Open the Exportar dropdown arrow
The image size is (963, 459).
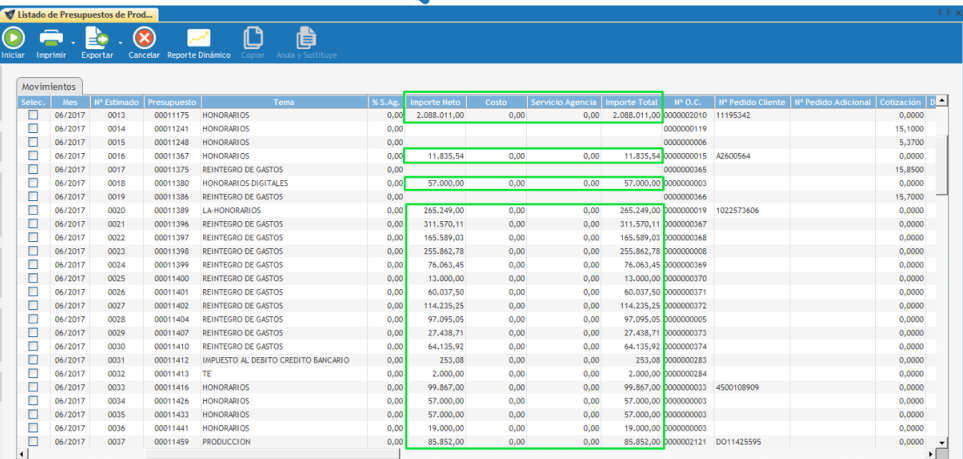click(x=120, y=41)
